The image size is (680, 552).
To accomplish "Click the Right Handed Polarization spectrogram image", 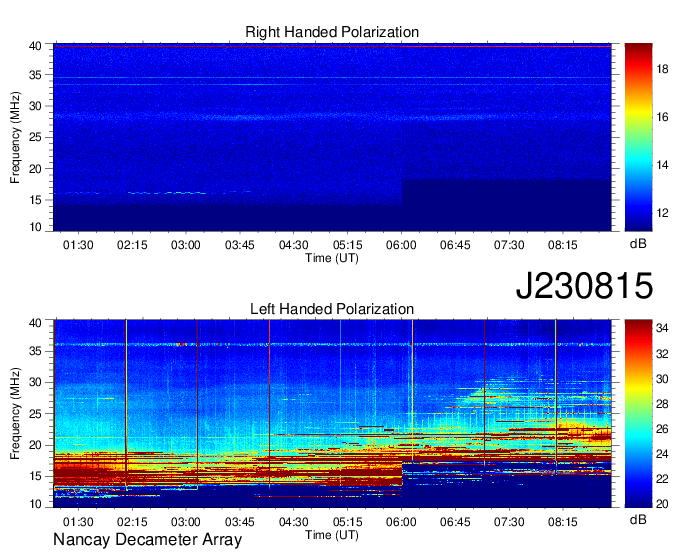I will pos(332,137).
